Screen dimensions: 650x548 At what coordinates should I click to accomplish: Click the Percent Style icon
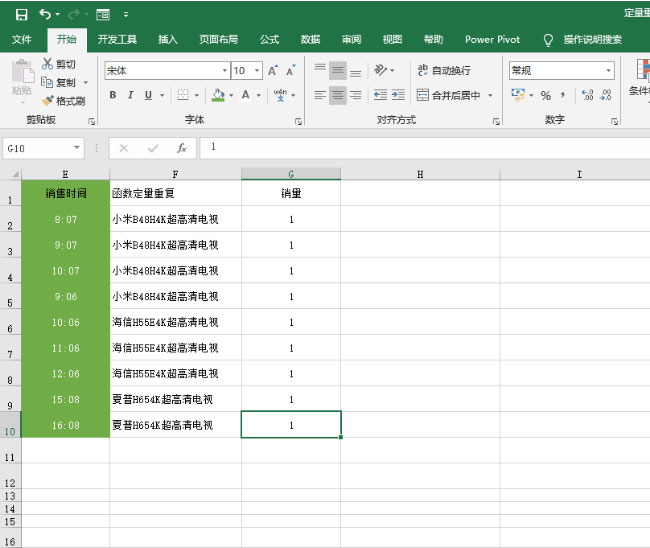click(x=546, y=96)
